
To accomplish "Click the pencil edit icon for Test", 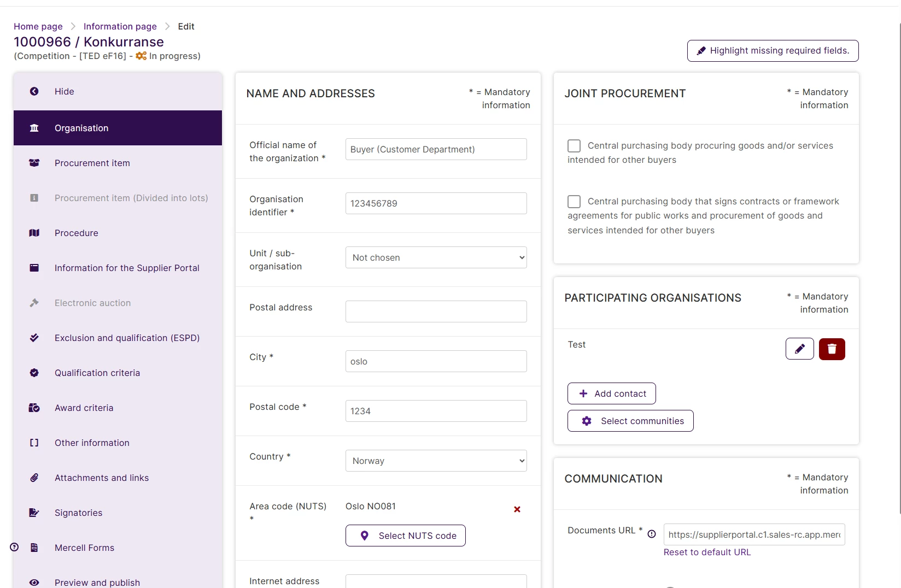I will pos(799,349).
